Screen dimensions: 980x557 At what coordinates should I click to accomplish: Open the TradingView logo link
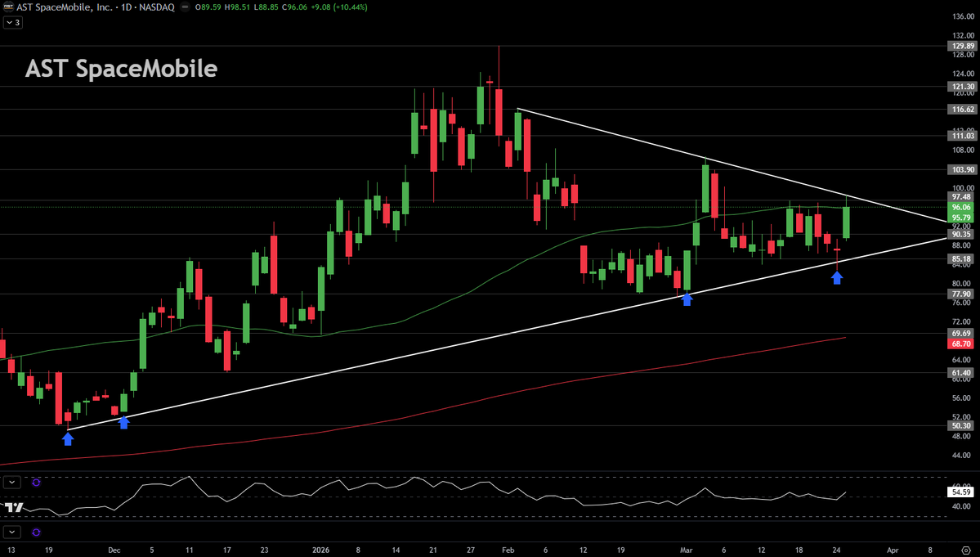click(14, 508)
